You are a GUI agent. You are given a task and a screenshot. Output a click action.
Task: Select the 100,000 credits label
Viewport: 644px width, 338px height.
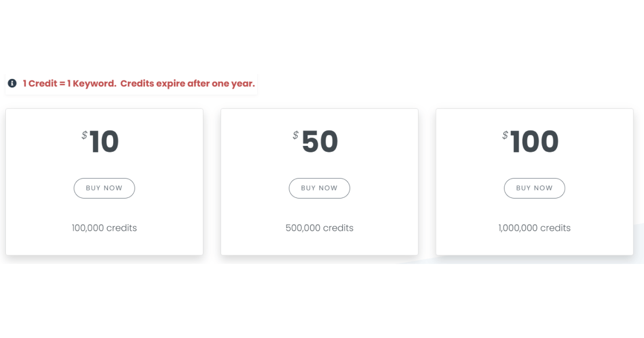[x=104, y=228]
